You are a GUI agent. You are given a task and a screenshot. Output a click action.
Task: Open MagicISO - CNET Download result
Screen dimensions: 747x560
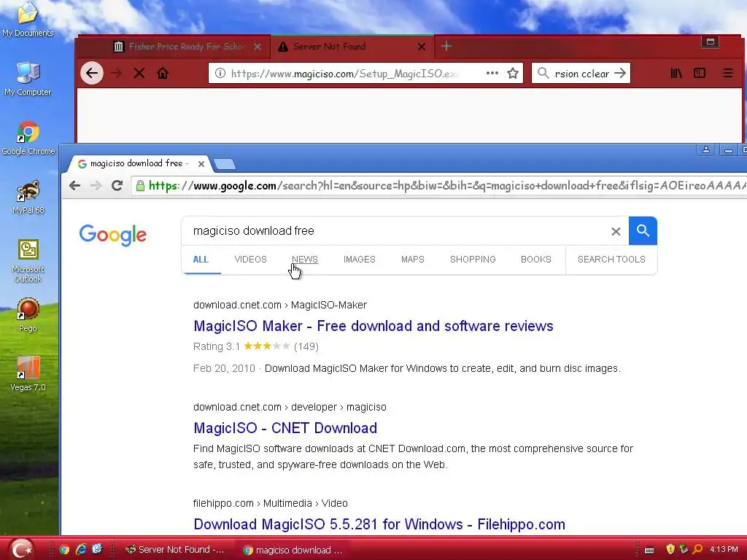[285, 428]
